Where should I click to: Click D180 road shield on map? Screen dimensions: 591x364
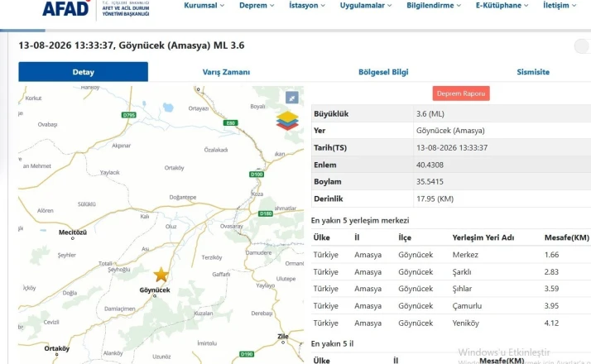(x=266, y=213)
